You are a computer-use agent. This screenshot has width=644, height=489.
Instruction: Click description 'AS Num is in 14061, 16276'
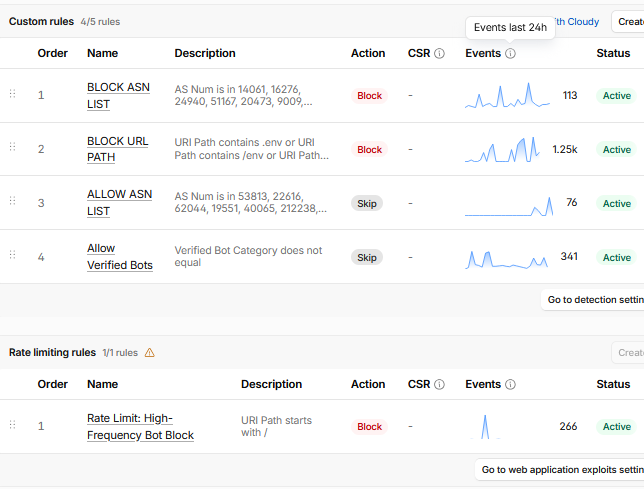(244, 95)
